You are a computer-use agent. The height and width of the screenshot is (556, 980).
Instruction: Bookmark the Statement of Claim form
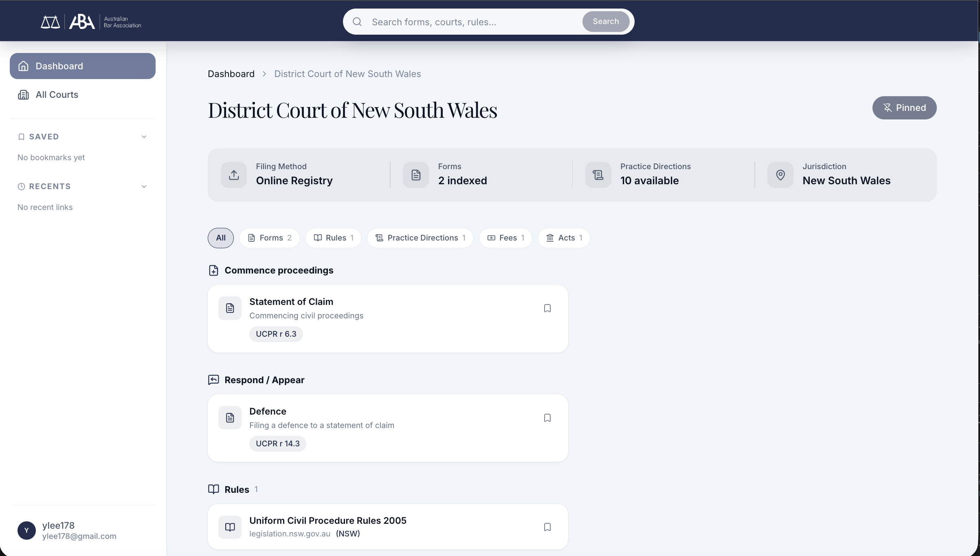click(x=547, y=308)
